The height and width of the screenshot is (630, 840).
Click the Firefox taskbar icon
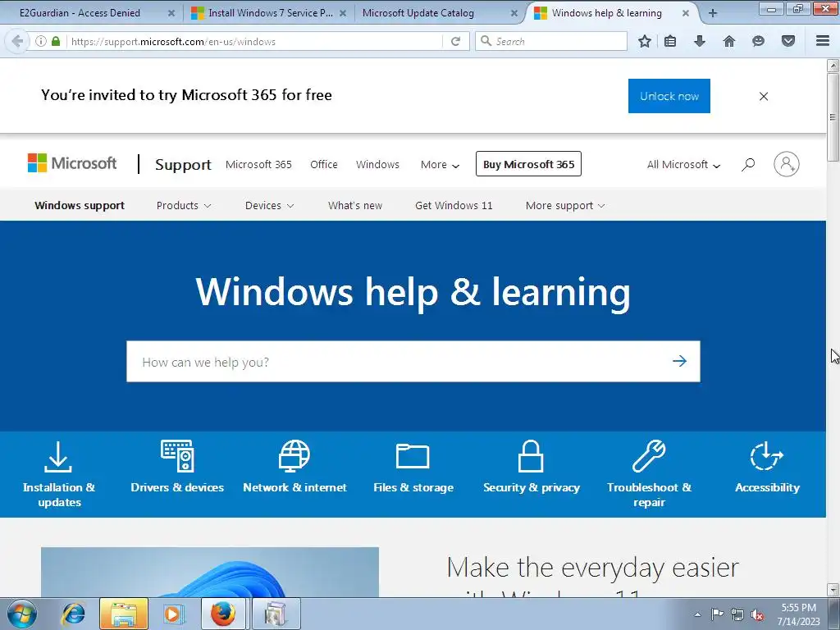click(222, 614)
